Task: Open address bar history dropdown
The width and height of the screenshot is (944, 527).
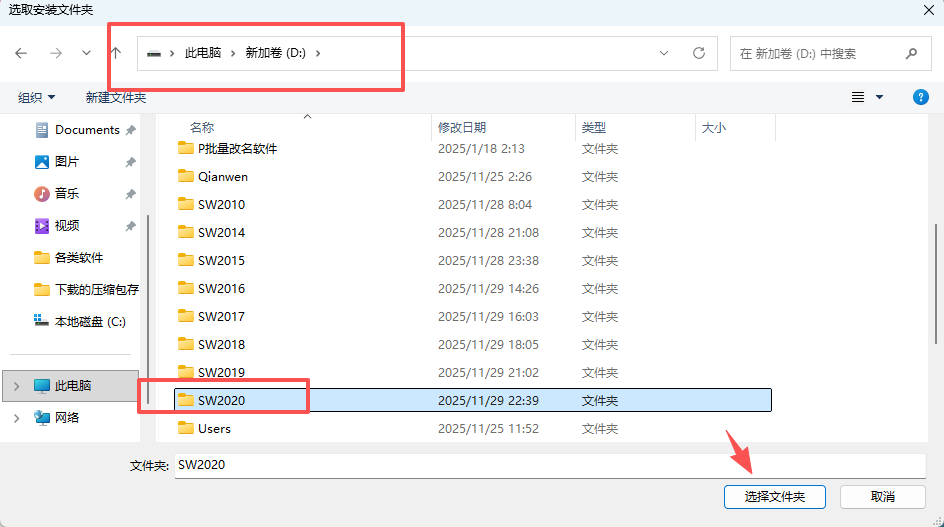Action: point(663,53)
